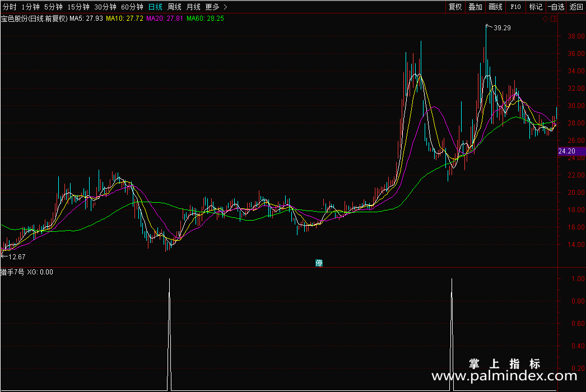Expand the 更多 timeframe options
Image resolution: width=586 pixels, height=392 pixels.
pyautogui.click(x=216, y=7)
